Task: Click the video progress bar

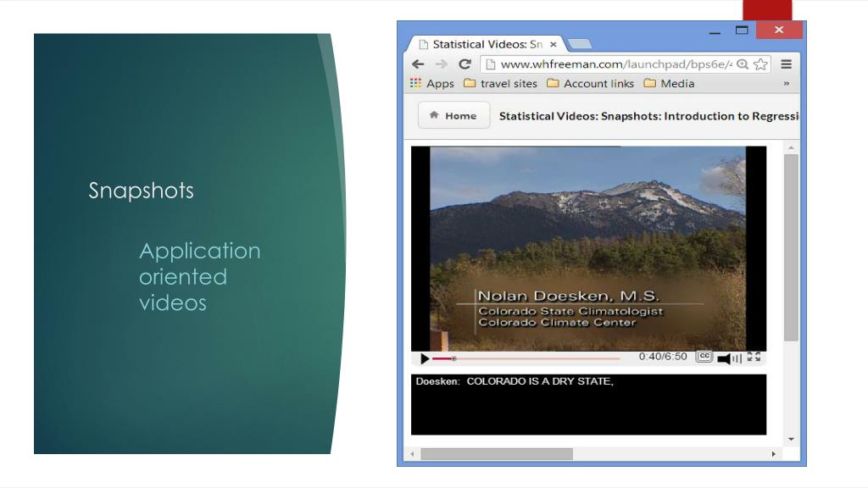Action: click(526, 358)
